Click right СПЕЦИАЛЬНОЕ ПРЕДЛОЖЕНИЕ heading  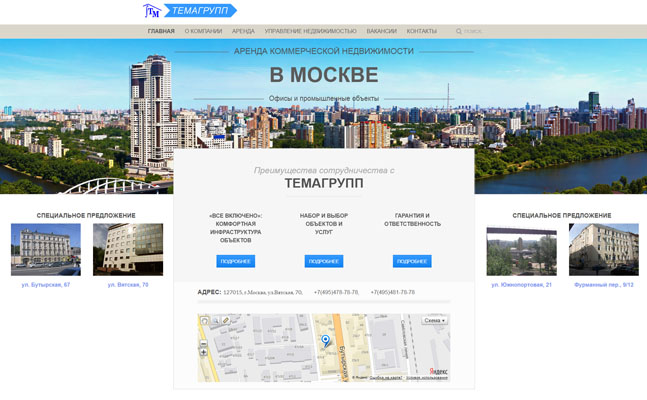coord(562,215)
